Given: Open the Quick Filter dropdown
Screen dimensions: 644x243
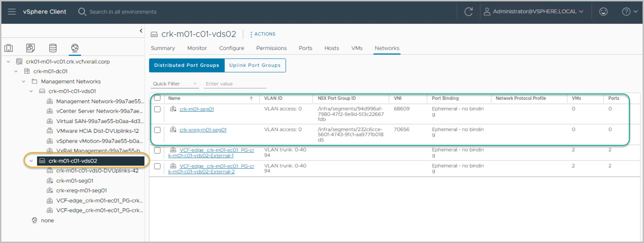Looking at the screenshot, I should tap(175, 84).
